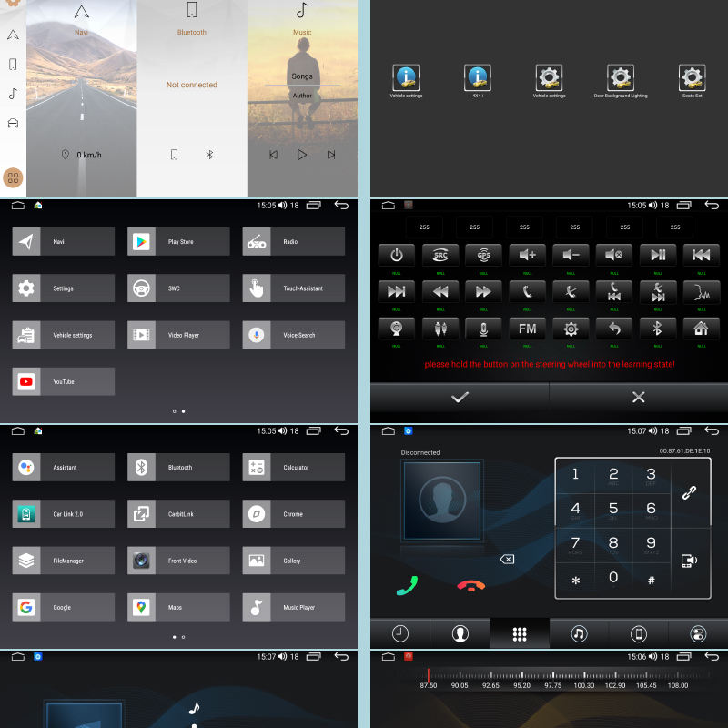Tap the back arrow in SWC screen status bar
The image size is (728, 728).
coord(712,206)
